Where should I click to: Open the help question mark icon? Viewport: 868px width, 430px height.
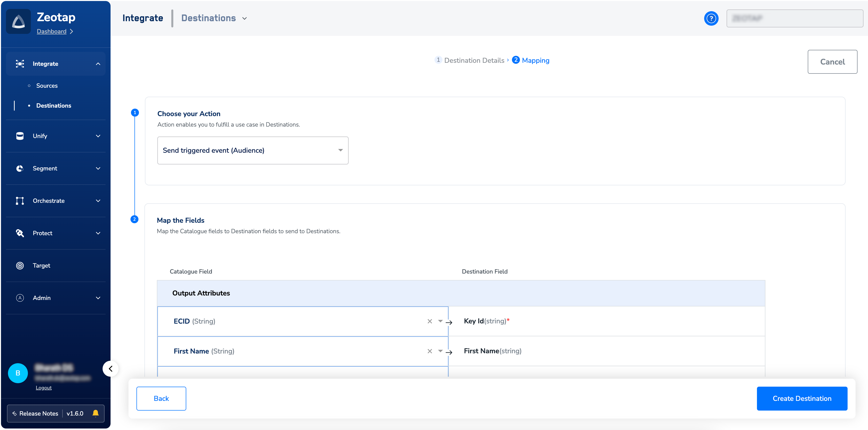coord(711,18)
